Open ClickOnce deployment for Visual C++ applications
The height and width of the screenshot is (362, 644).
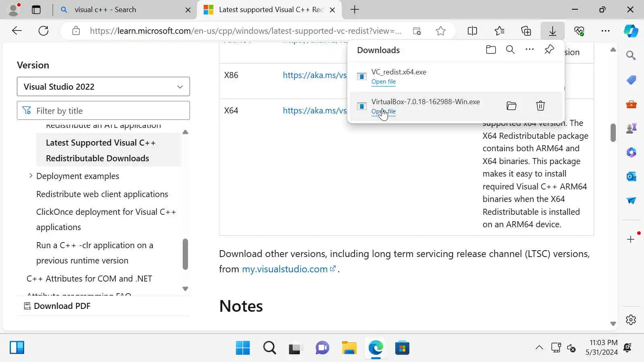point(106,220)
